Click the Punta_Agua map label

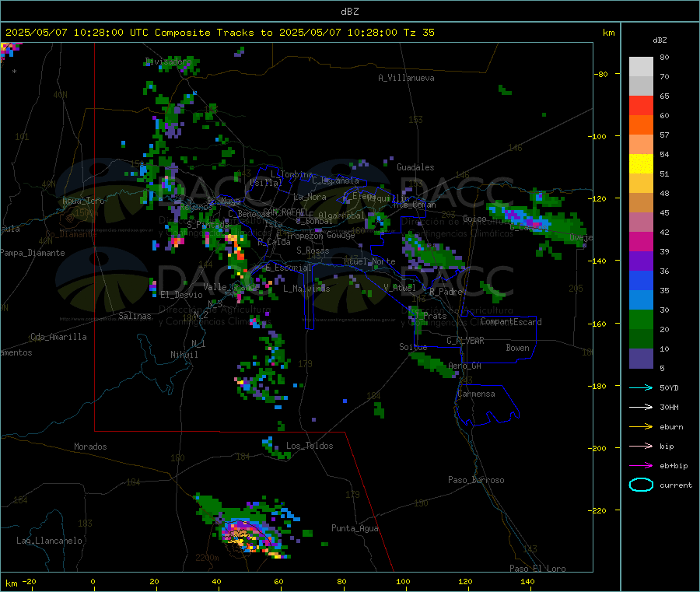click(x=355, y=529)
